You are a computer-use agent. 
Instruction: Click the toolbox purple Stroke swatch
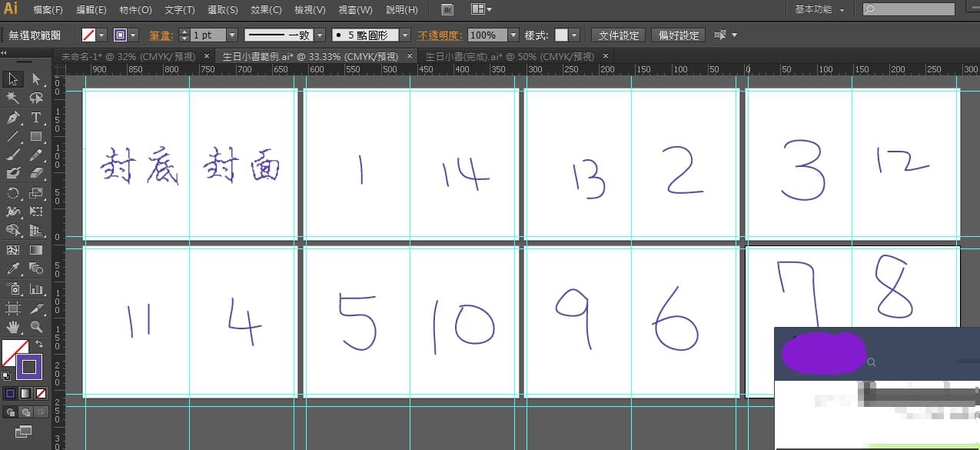[29, 367]
